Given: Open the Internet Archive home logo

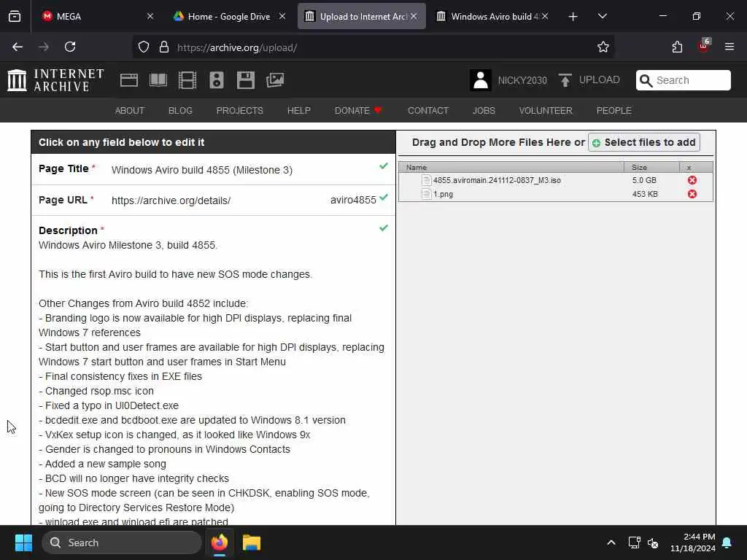Looking at the screenshot, I should [55, 80].
